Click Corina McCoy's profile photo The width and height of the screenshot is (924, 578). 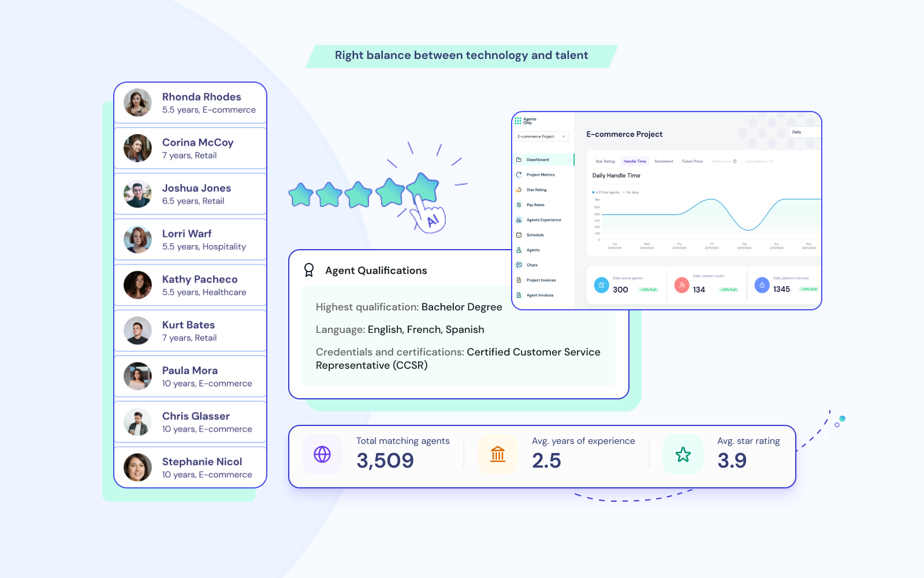click(x=137, y=149)
